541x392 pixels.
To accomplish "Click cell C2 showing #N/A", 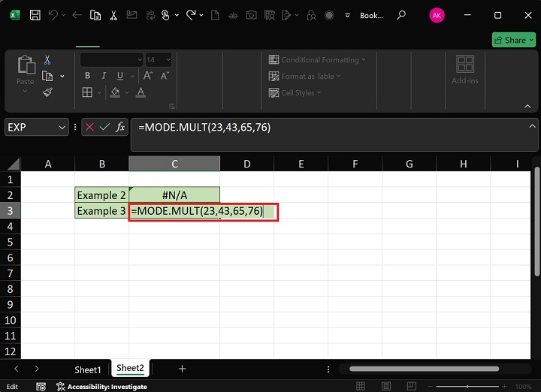I will tap(174, 195).
